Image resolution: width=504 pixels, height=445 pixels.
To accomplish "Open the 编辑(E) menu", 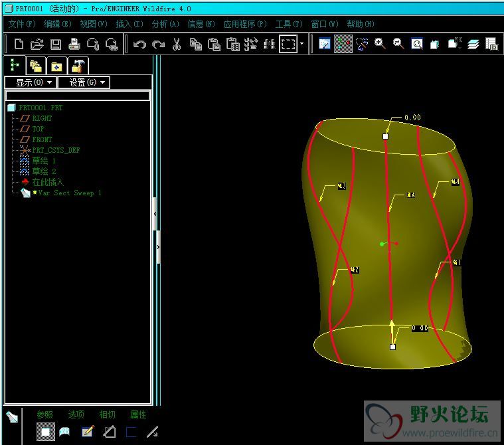I will [x=58, y=24].
